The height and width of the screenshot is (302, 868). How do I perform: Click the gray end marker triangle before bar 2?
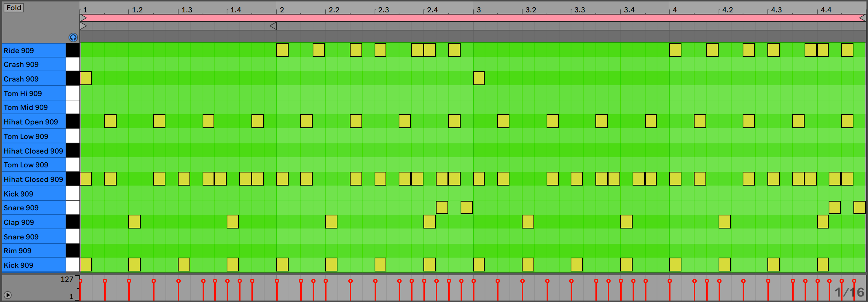[x=273, y=26]
